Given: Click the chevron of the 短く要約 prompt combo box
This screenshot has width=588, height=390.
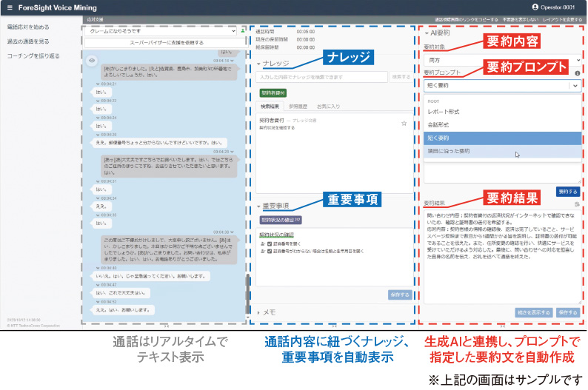Looking at the screenshot, I should [575, 86].
